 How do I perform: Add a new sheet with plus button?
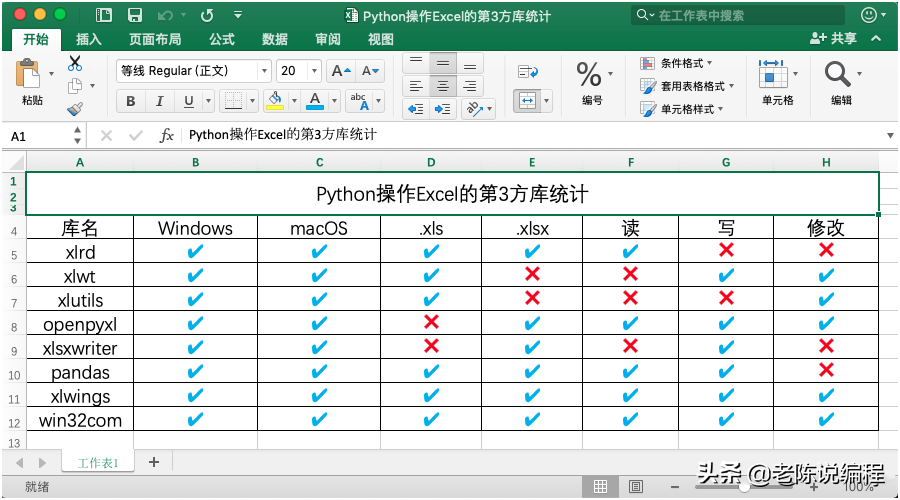(154, 462)
